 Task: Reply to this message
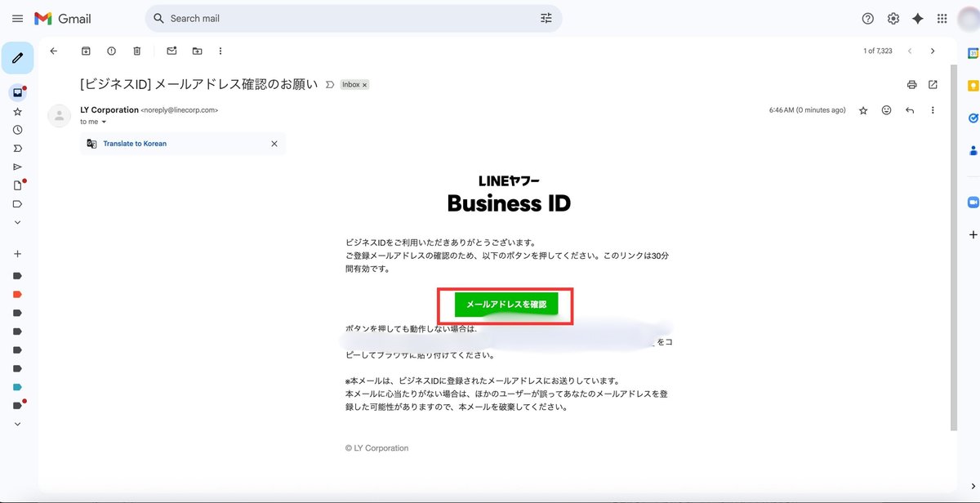[x=910, y=110]
